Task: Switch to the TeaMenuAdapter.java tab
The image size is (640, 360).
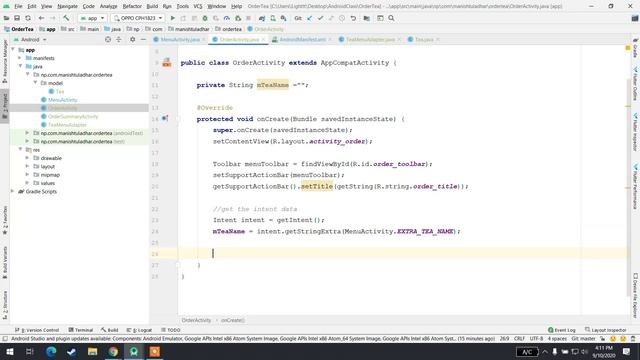Action: coord(370,40)
